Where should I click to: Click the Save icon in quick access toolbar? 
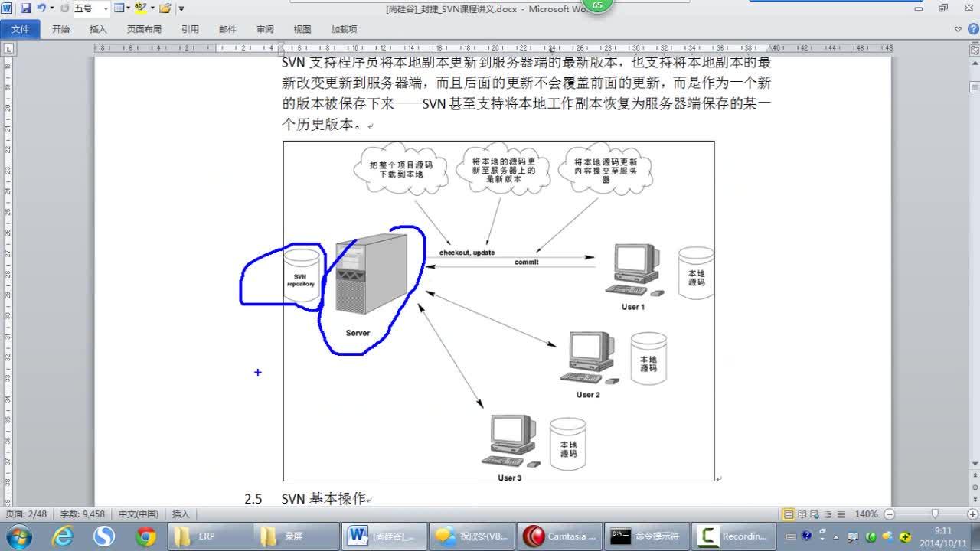click(25, 8)
